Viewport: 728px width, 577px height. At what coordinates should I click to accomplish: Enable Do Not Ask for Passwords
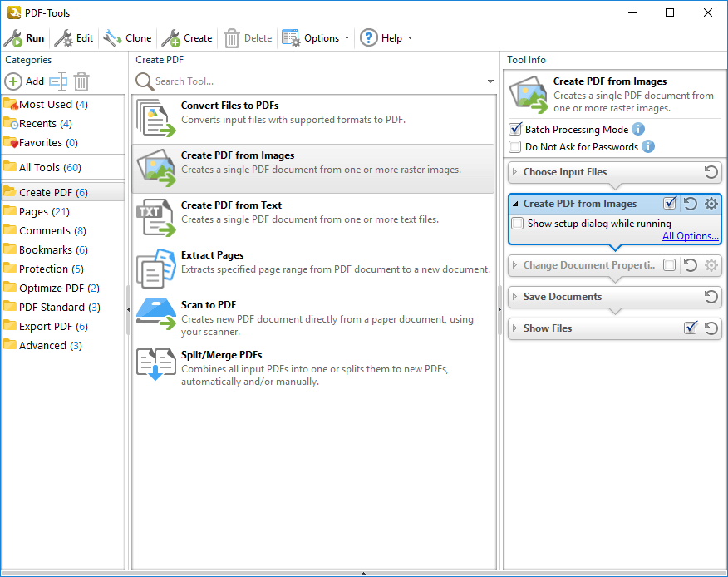point(515,147)
